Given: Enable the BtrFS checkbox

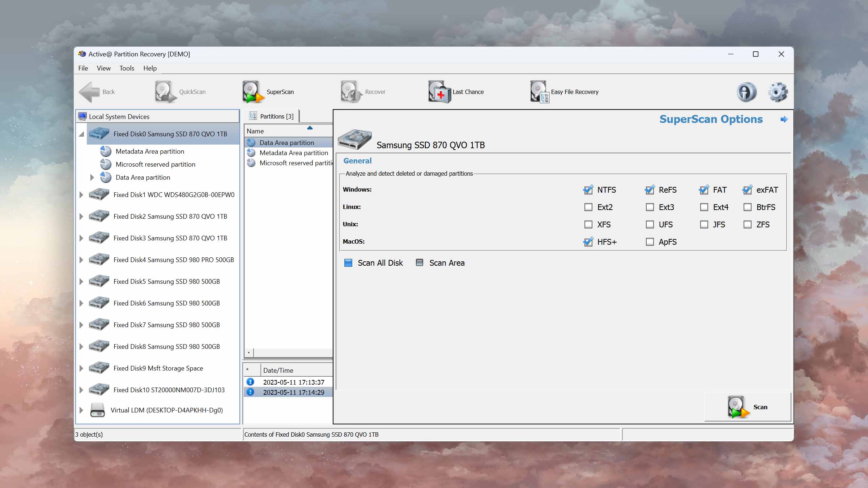Looking at the screenshot, I should coord(748,207).
